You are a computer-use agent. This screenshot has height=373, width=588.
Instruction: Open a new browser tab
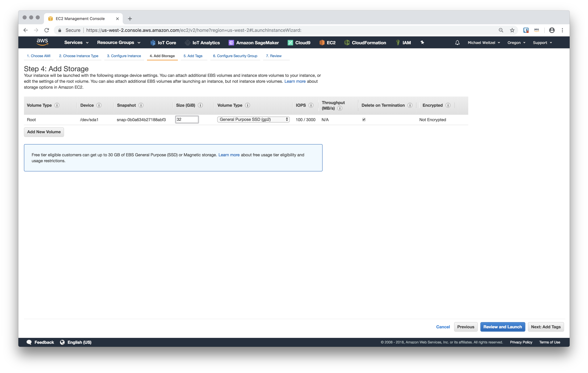click(x=130, y=19)
